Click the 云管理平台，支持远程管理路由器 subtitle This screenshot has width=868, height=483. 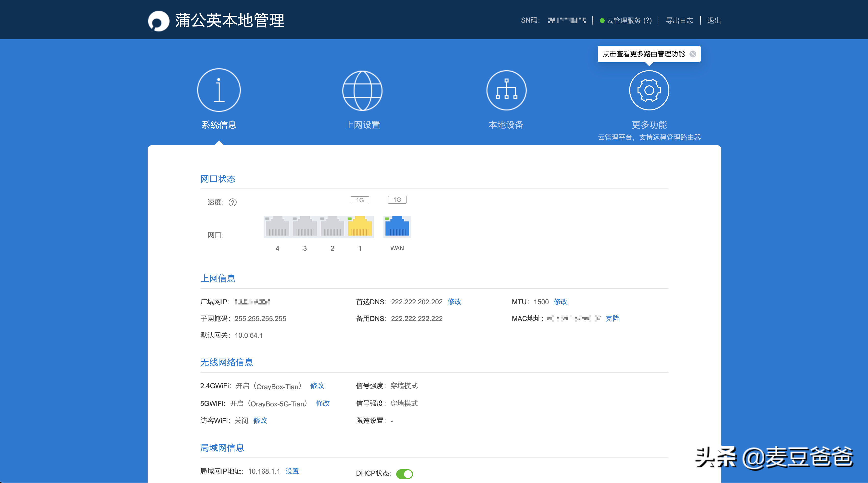coord(649,138)
